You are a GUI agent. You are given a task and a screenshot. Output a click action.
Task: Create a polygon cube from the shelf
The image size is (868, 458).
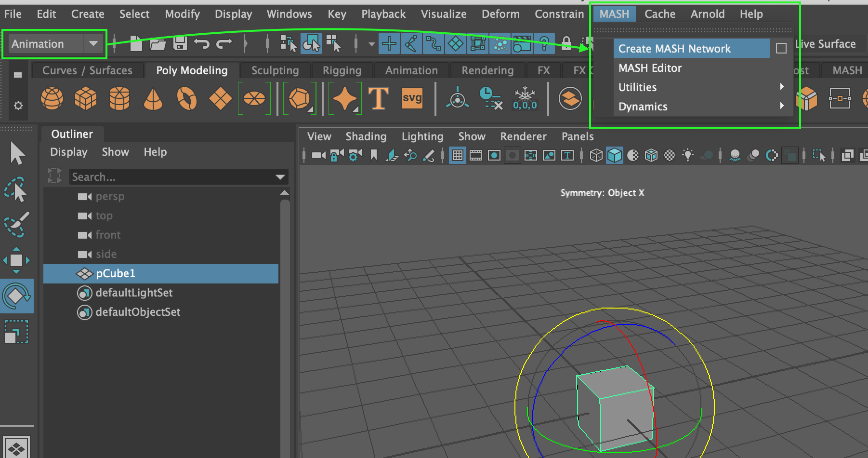(86, 98)
